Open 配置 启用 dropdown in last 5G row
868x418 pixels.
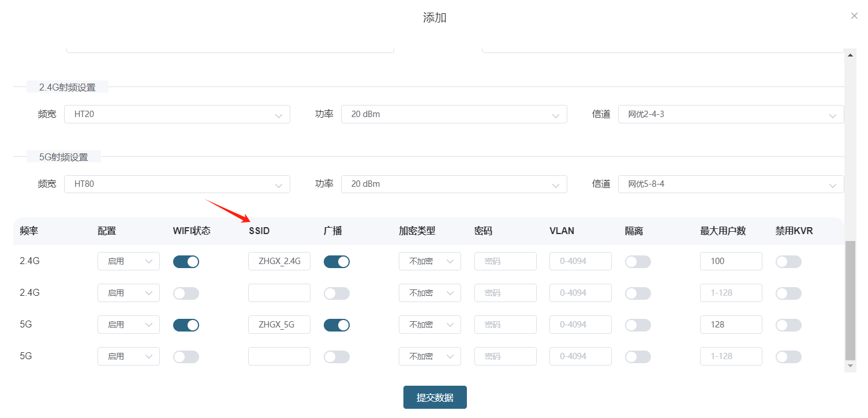click(x=128, y=357)
